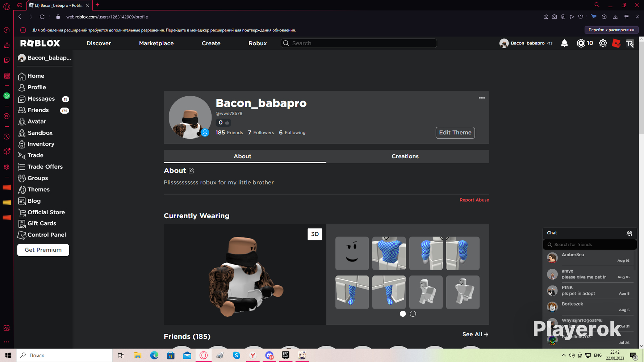Open the profile three-dots menu
Viewport: 644px width, 362px height.
[482, 98]
